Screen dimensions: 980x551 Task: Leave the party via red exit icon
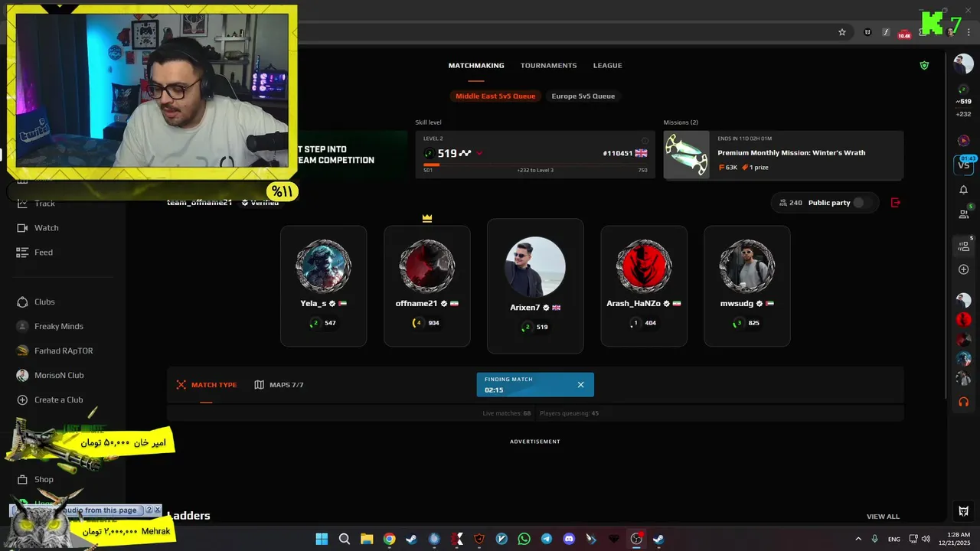896,203
